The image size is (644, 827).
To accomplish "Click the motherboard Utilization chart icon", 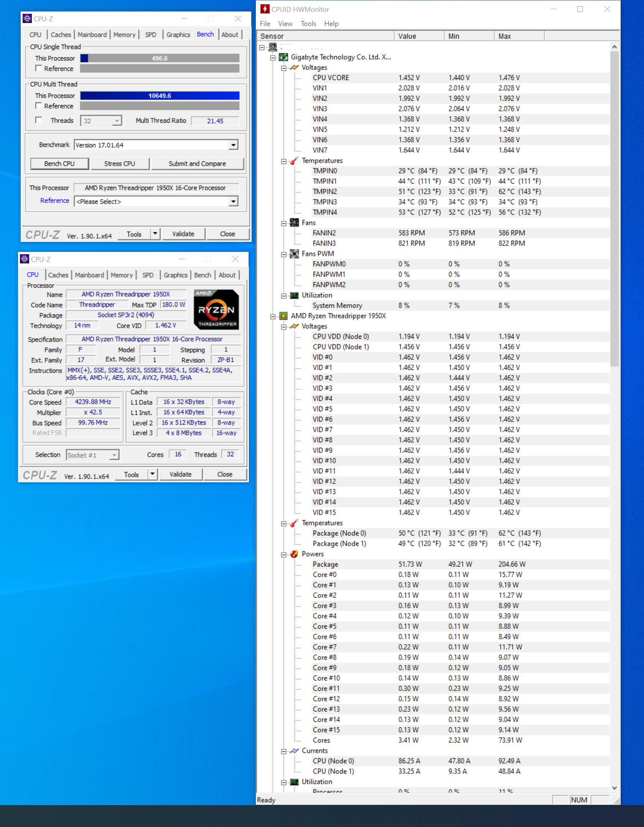I will [x=294, y=295].
